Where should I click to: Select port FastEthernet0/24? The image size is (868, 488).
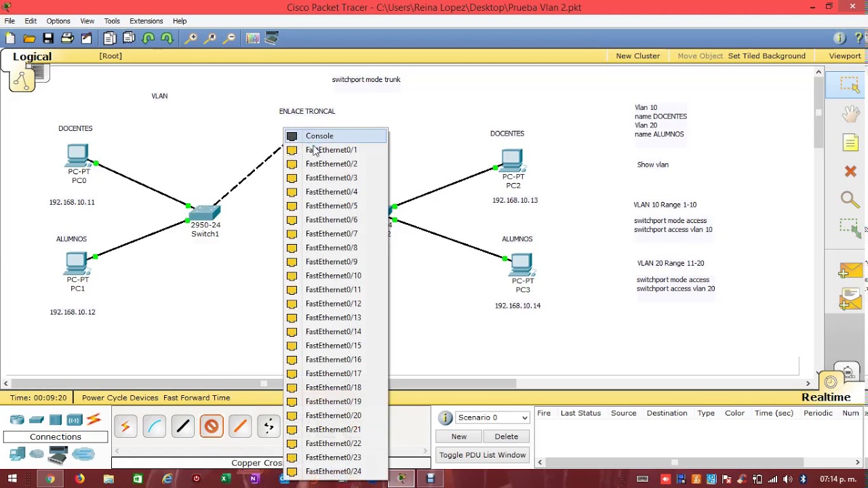coord(336,471)
